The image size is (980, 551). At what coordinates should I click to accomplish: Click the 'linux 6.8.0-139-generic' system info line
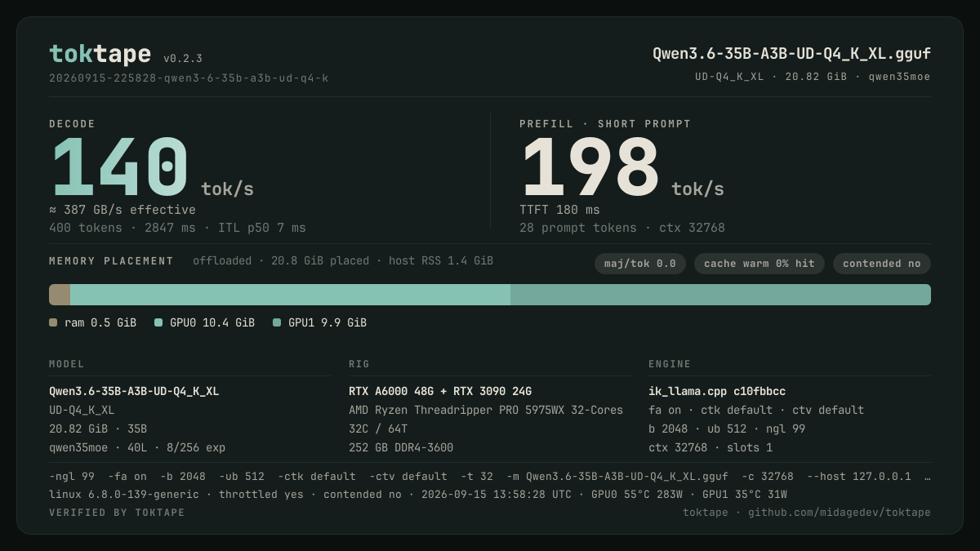[x=418, y=494]
